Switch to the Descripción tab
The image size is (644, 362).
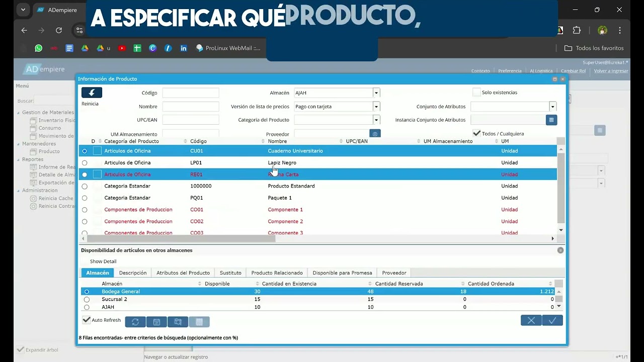tap(133, 273)
